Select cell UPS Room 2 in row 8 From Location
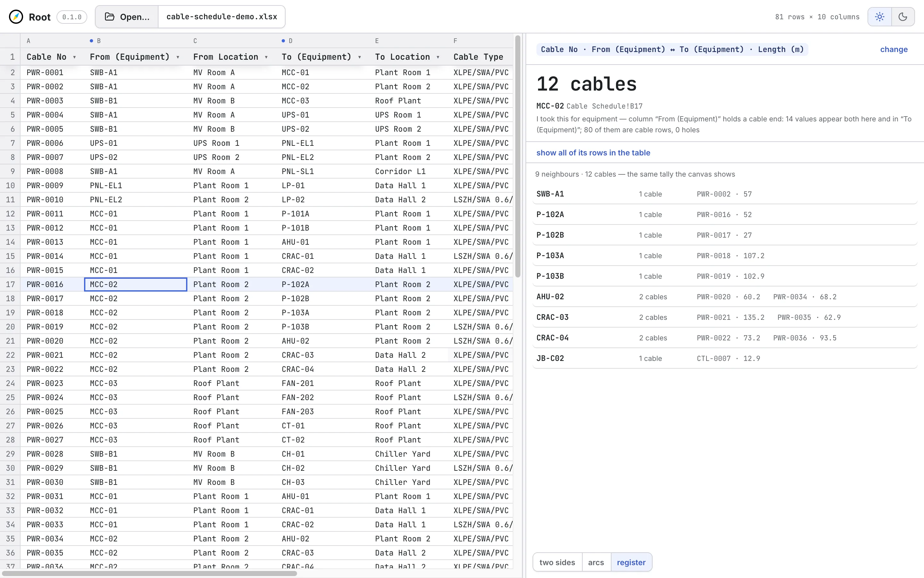This screenshot has width=924, height=578. pos(231,157)
